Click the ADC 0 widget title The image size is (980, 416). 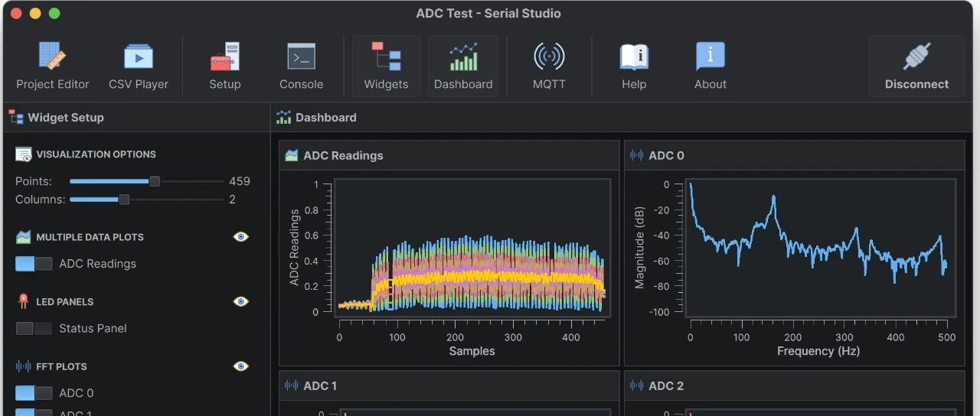[666, 155]
